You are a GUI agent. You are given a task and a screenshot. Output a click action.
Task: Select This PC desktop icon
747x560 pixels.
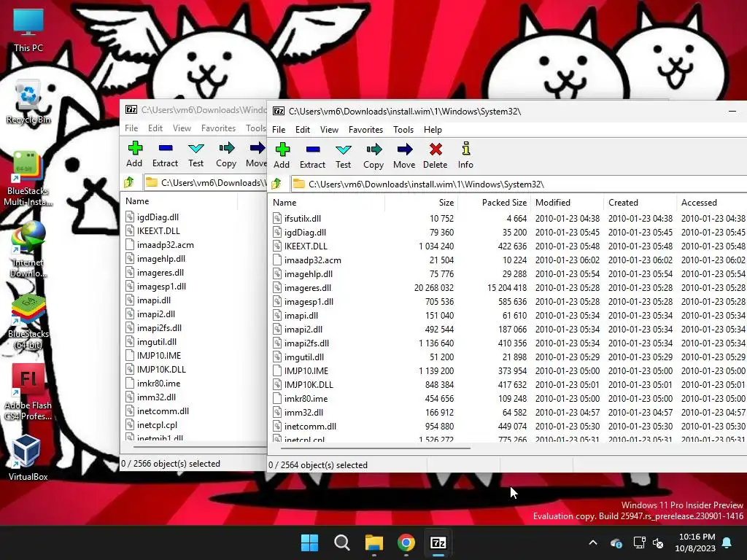(x=28, y=31)
